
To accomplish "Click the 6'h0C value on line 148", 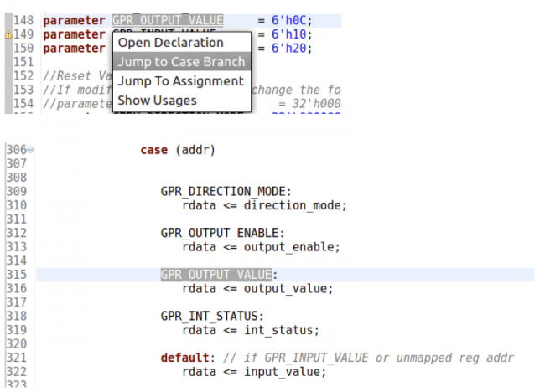I will coord(288,20).
